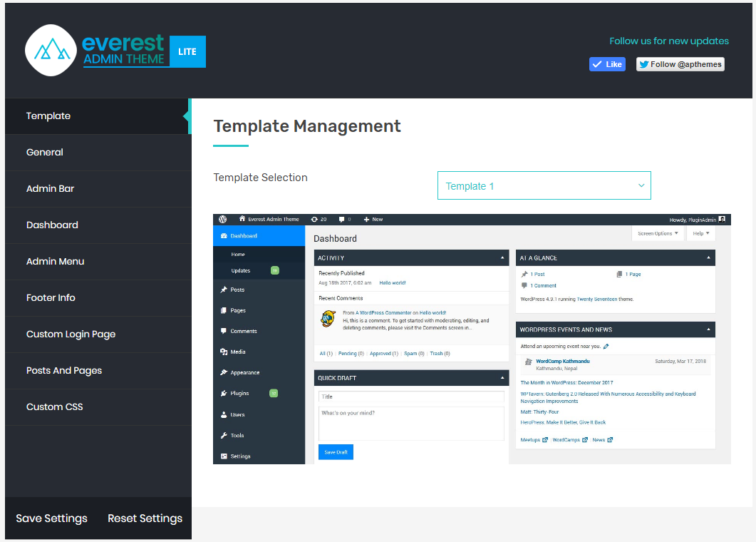Viewport: 756px width, 542px height.
Task: Click Follow @apthemes Twitter button
Action: coord(680,64)
